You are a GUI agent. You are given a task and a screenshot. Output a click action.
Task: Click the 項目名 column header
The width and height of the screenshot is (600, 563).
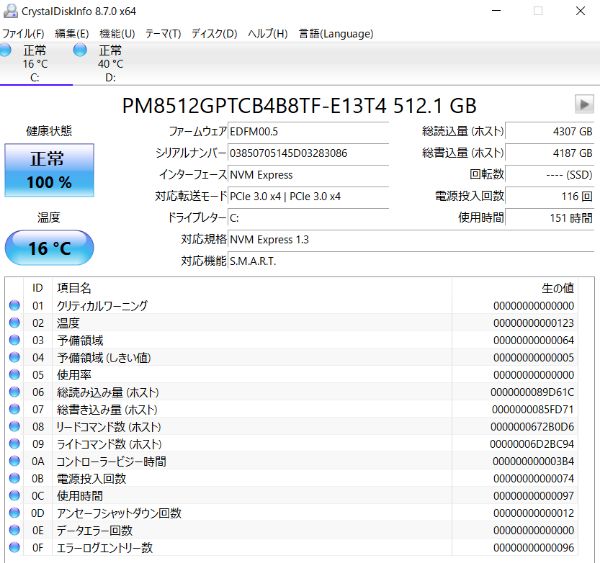(x=252, y=288)
